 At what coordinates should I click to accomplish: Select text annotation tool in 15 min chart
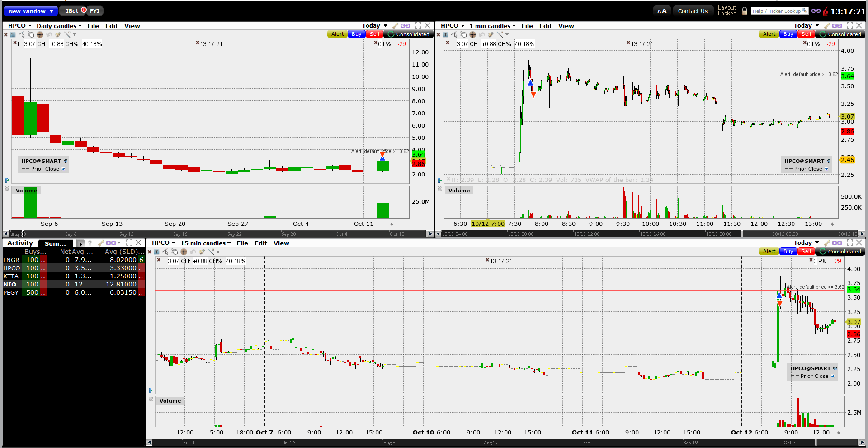[157, 252]
